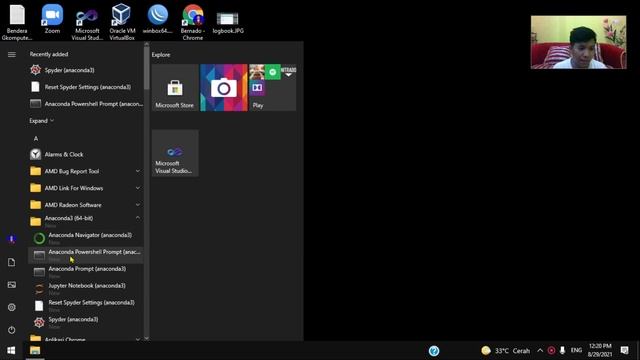Launch Anaconda Prompt (anaconda3)
Screen dimensions: 640x360
click(x=86, y=271)
